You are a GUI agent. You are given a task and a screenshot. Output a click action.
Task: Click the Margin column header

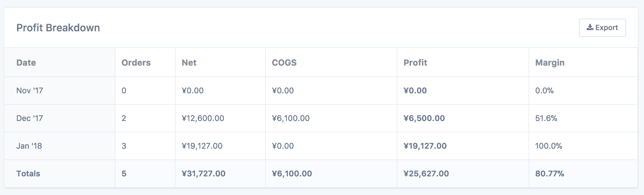click(x=550, y=63)
